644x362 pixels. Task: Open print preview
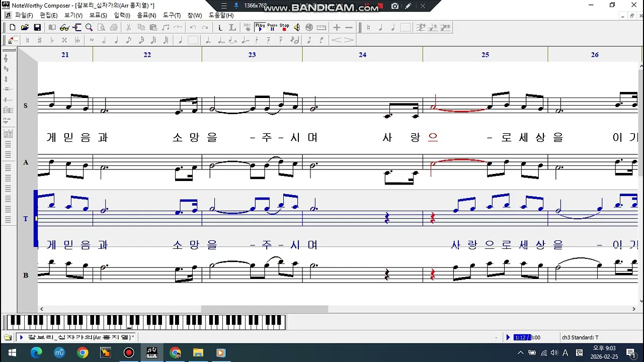102,28
